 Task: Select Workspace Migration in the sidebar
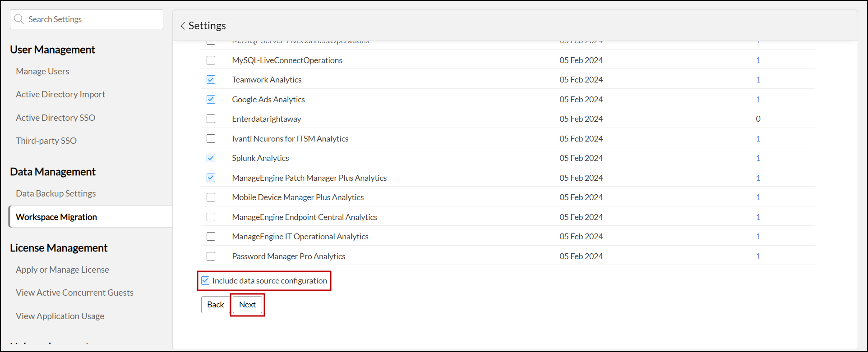[x=56, y=217]
